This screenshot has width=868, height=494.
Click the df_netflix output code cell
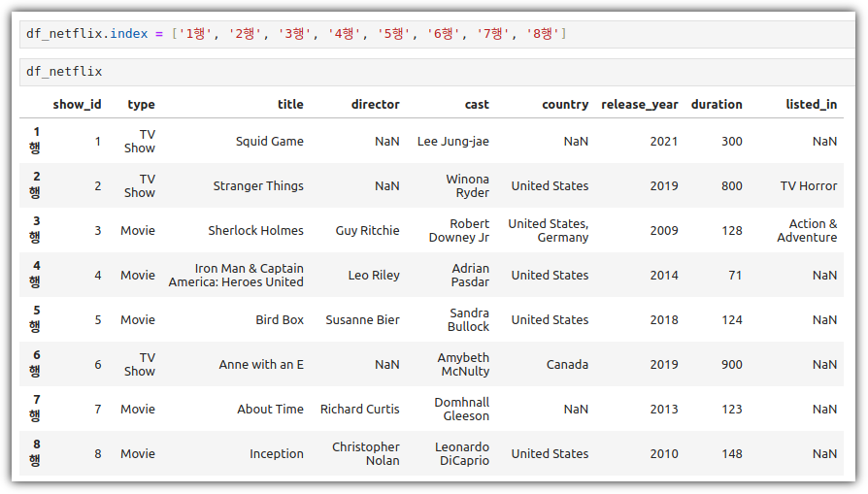[x=437, y=72]
